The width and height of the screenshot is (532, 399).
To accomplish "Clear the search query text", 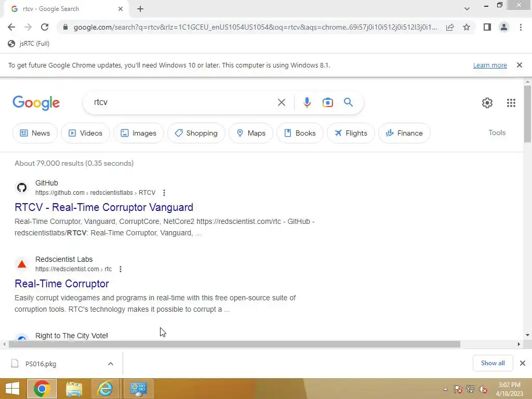I will click(281, 102).
